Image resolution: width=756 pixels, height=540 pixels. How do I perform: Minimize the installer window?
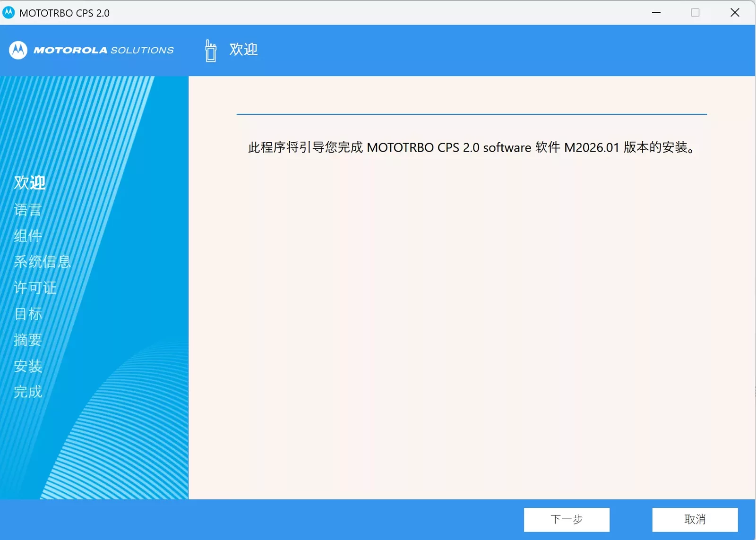click(656, 13)
